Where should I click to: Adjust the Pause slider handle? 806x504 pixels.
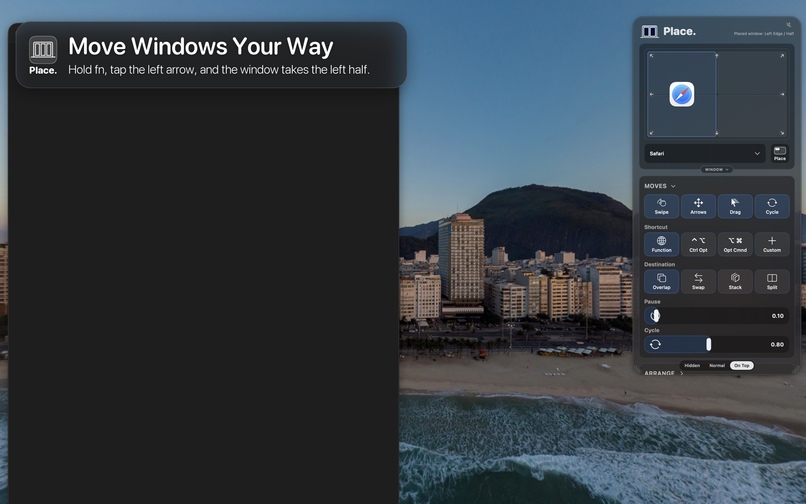point(655,316)
